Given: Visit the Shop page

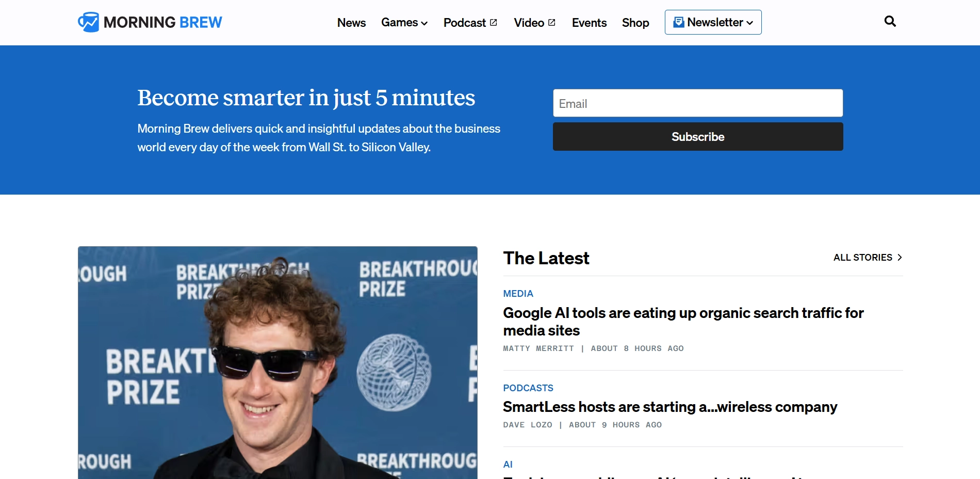Looking at the screenshot, I should (x=635, y=23).
